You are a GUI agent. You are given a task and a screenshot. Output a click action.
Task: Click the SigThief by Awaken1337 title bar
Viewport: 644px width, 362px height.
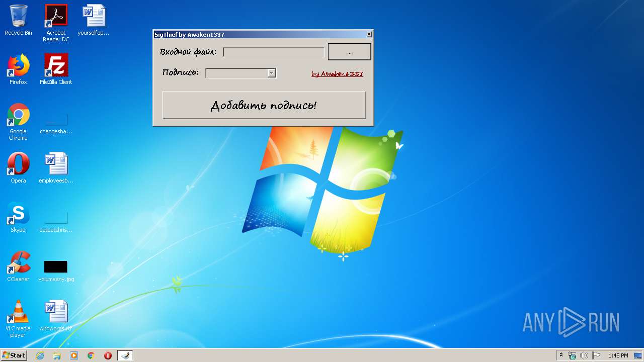(x=259, y=34)
